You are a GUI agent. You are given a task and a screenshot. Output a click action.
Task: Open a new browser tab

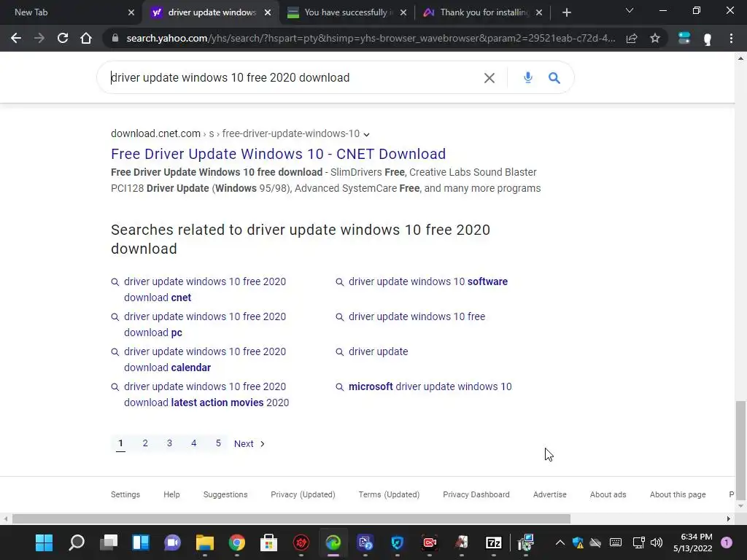pos(566,12)
